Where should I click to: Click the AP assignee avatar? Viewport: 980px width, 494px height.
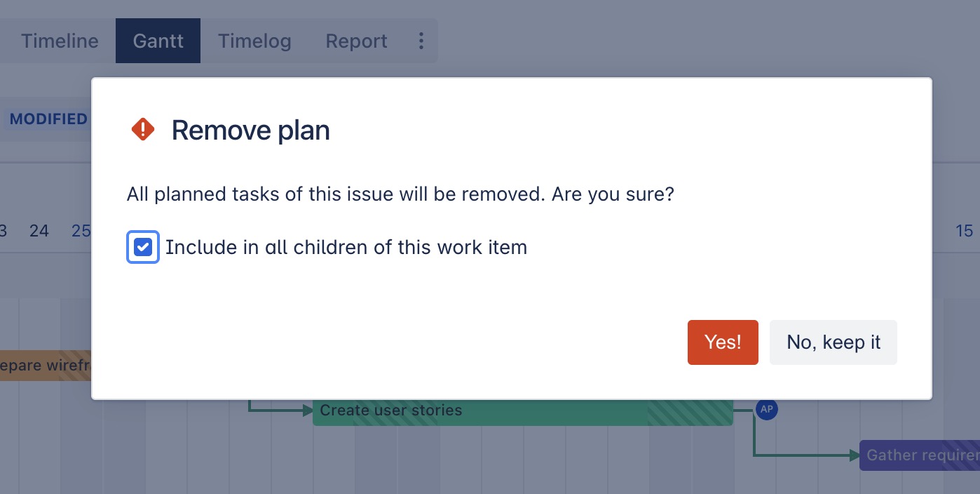[x=766, y=409]
